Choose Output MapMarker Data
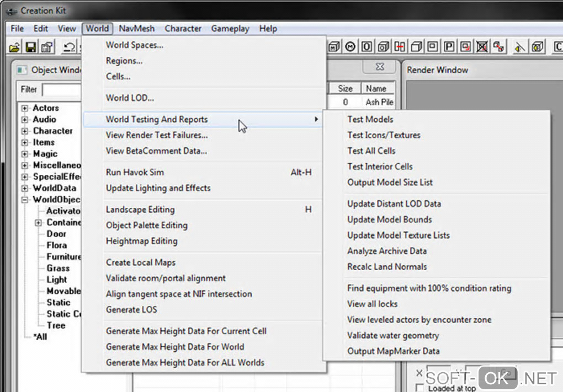563x392 pixels. click(437, 351)
